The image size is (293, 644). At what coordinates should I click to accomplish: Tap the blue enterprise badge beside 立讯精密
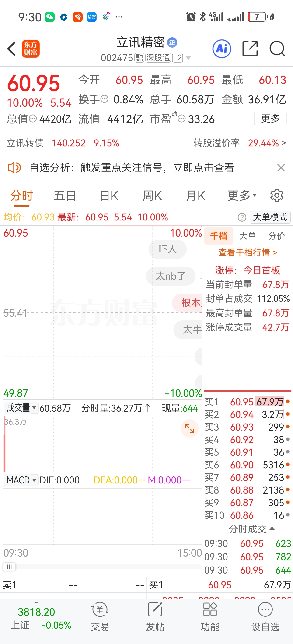(172, 42)
